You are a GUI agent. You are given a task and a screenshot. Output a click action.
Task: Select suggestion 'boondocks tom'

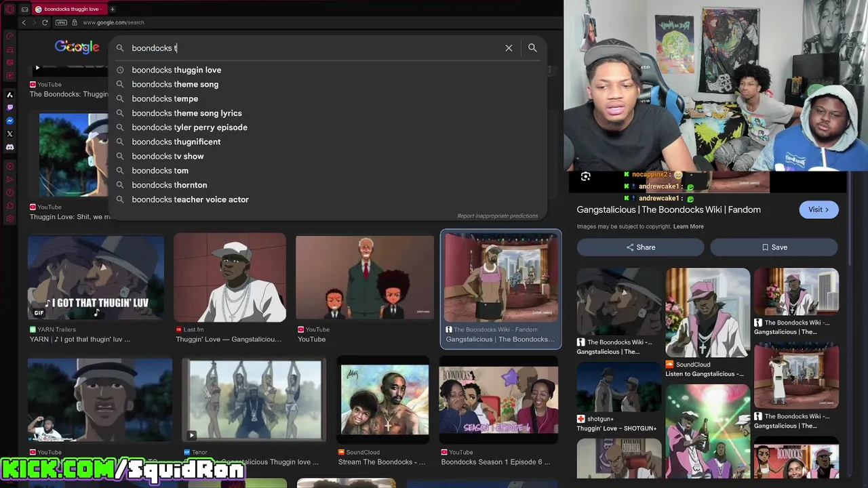(x=328, y=170)
